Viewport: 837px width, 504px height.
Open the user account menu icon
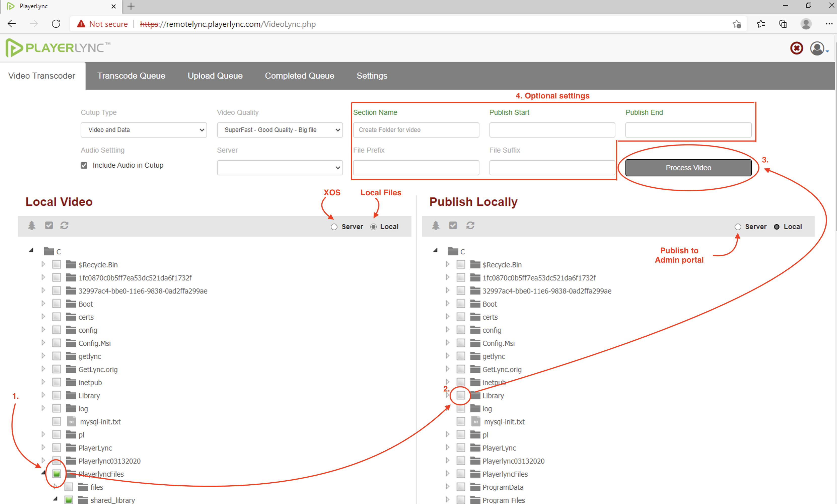click(818, 48)
